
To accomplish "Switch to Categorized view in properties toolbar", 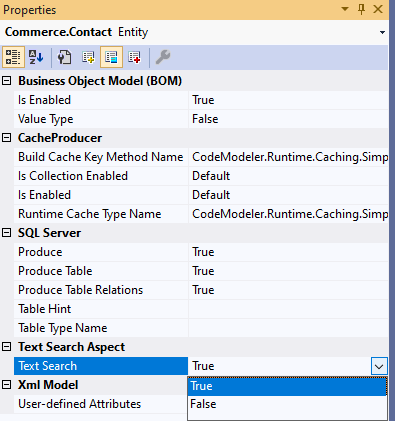I will click(x=13, y=57).
